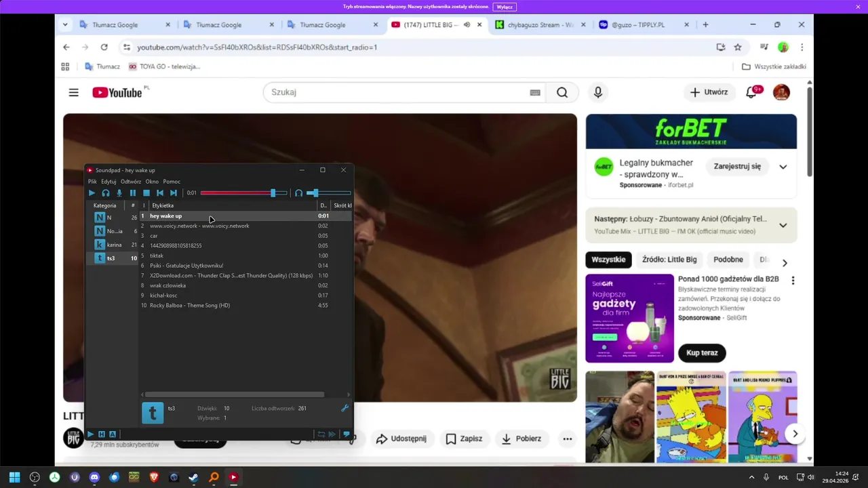
Task: Click Soundpad bottom bar play icon
Action: [90, 434]
